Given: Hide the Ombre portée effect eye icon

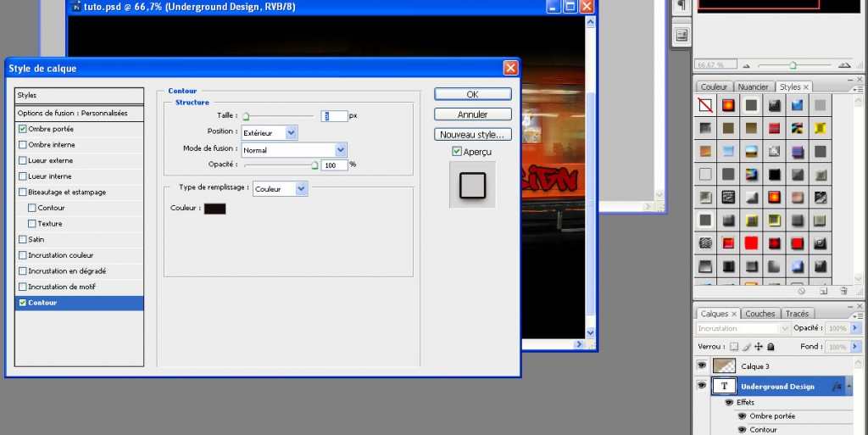Looking at the screenshot, I should [742, 416].
